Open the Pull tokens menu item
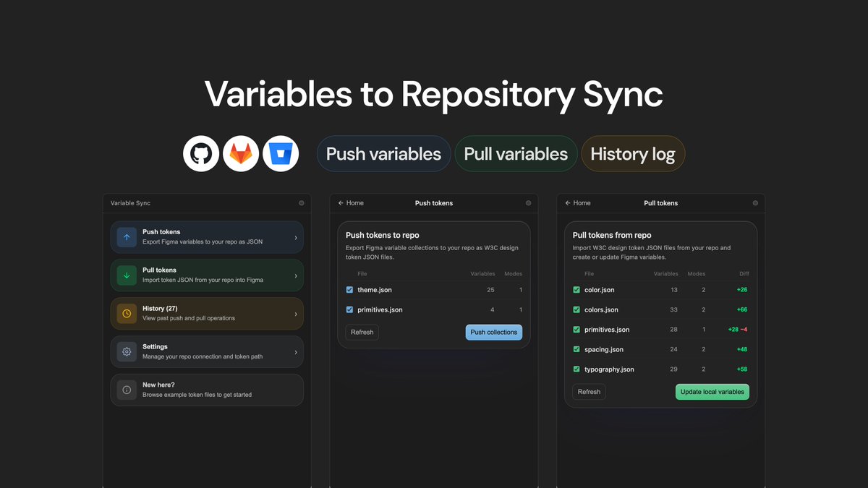 point(207,275)
